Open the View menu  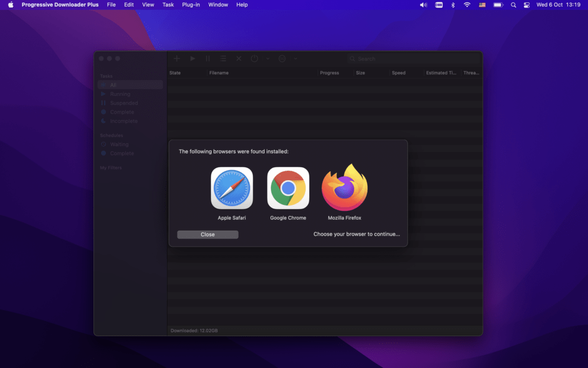click(x=148, y=5)
